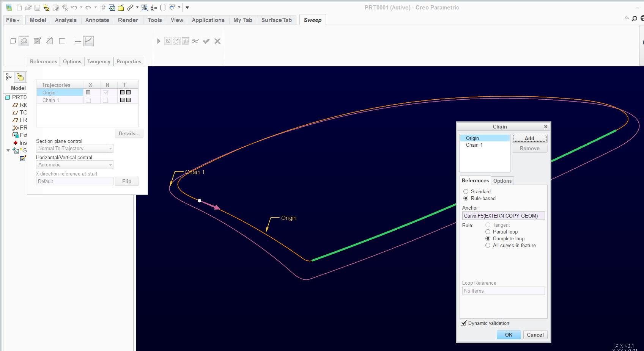
Task: Open the Section plane control dropdown
Action: click(x=111, y=149)
